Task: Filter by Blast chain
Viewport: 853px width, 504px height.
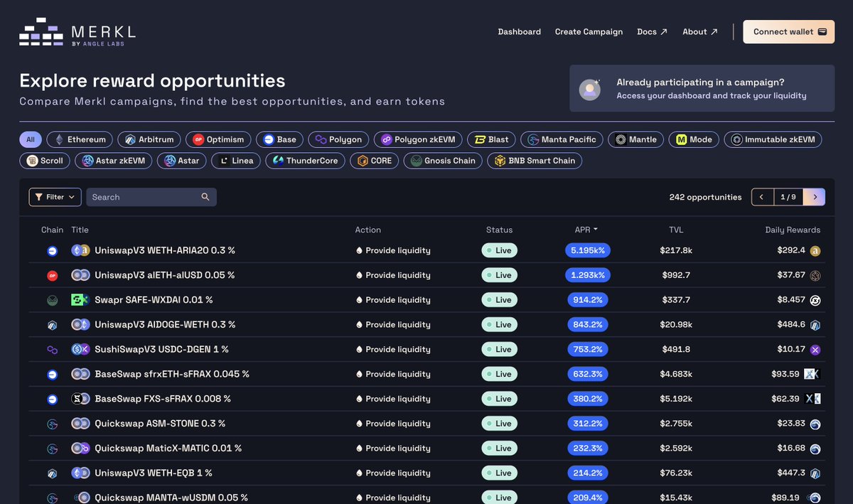Action: click(492, 139)
